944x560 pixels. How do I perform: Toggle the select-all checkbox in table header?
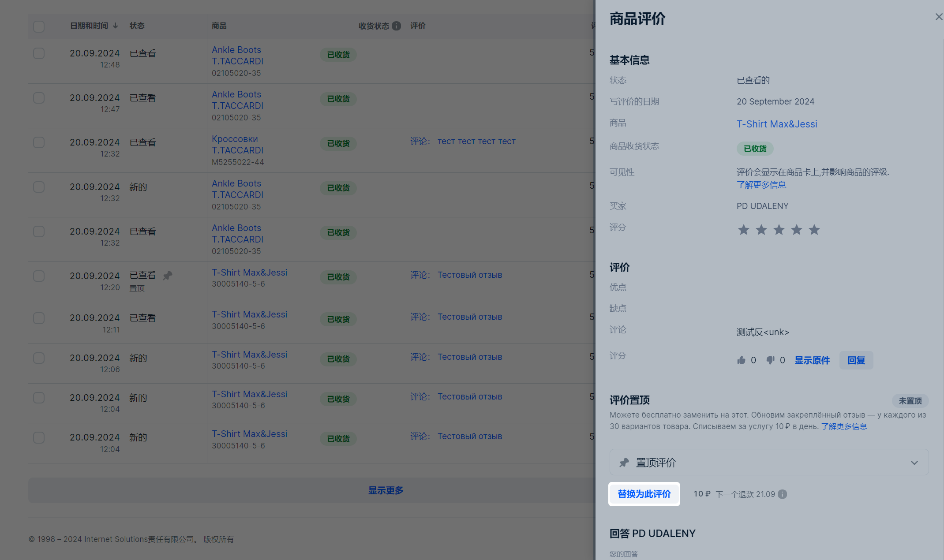pyautogui.click(x=39, y=26)
